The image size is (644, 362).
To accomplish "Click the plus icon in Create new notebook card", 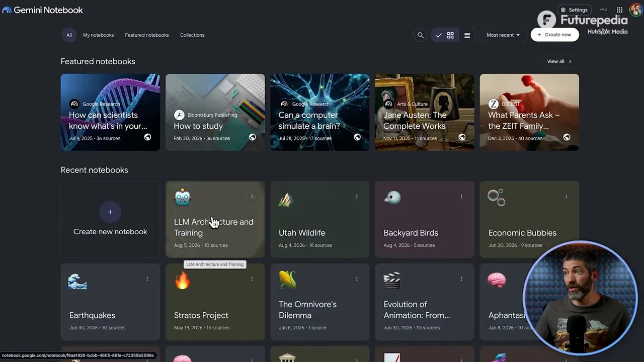I will [x=110, y=212].
